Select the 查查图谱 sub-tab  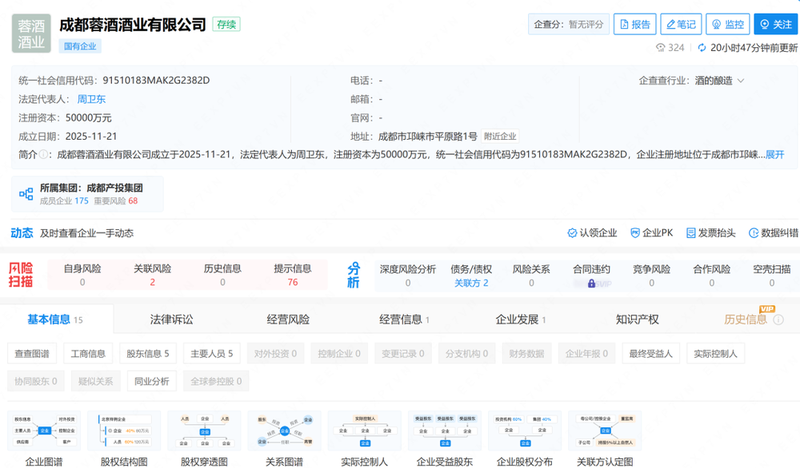click(32, 353)
